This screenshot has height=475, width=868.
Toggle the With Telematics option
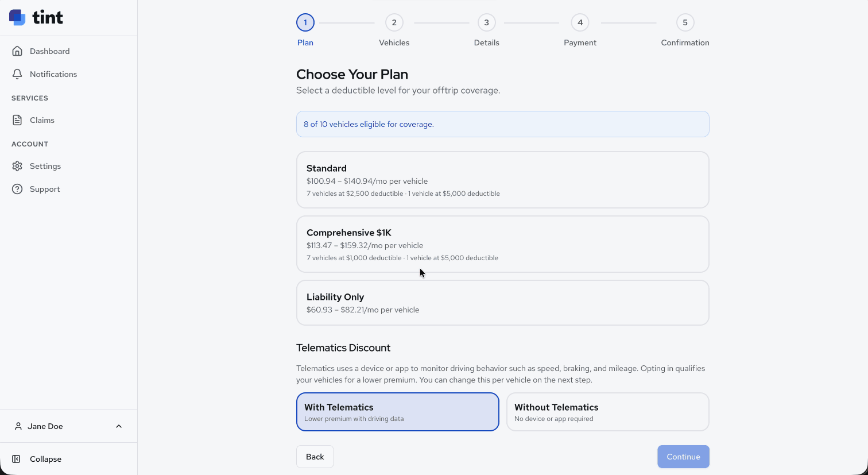pos(397,411)
